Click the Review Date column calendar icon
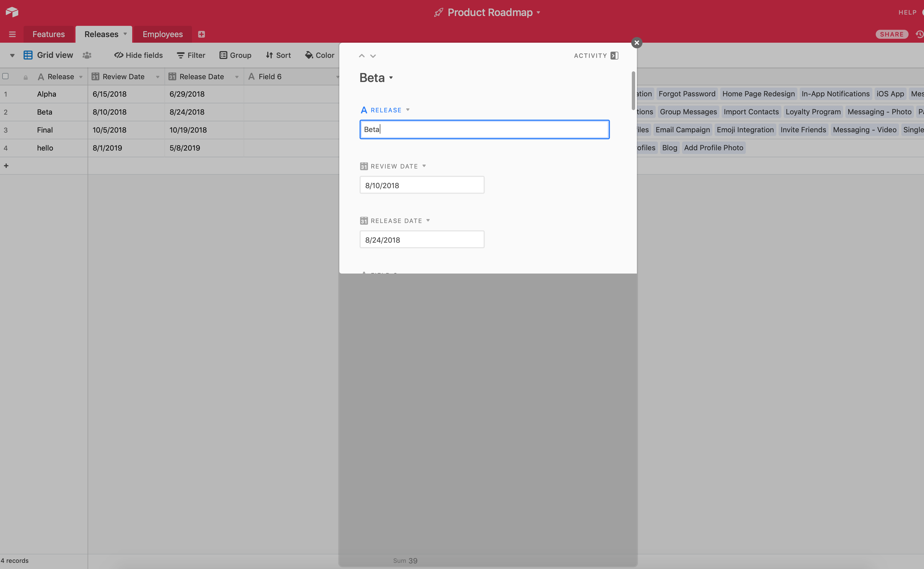 click(x=95, y=76)
